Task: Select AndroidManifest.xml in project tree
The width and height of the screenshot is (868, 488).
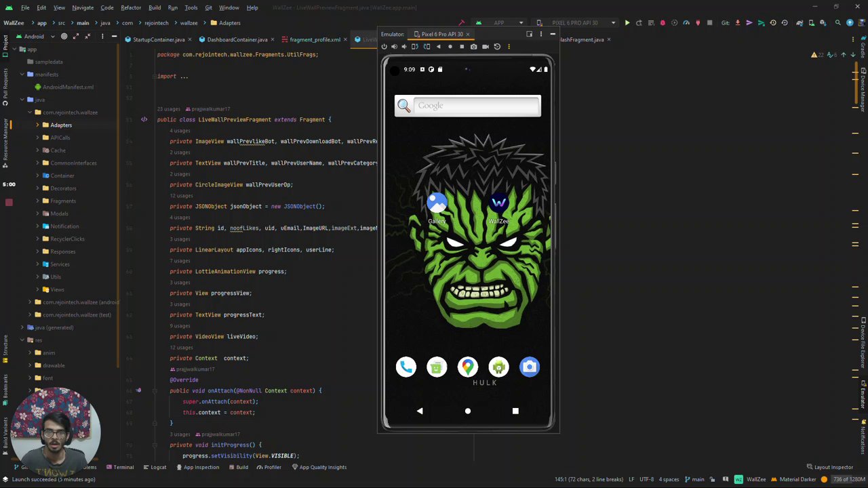Action: tap(64, 87)
